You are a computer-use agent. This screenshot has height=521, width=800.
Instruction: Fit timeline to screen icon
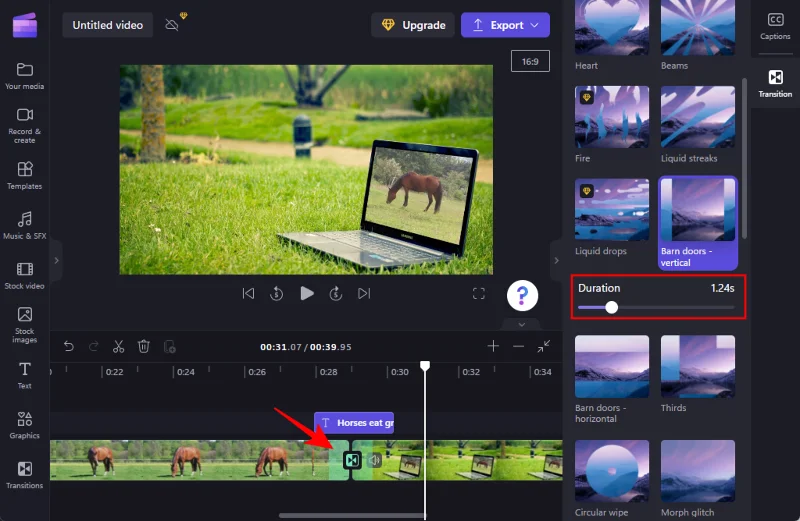[543, 346]
